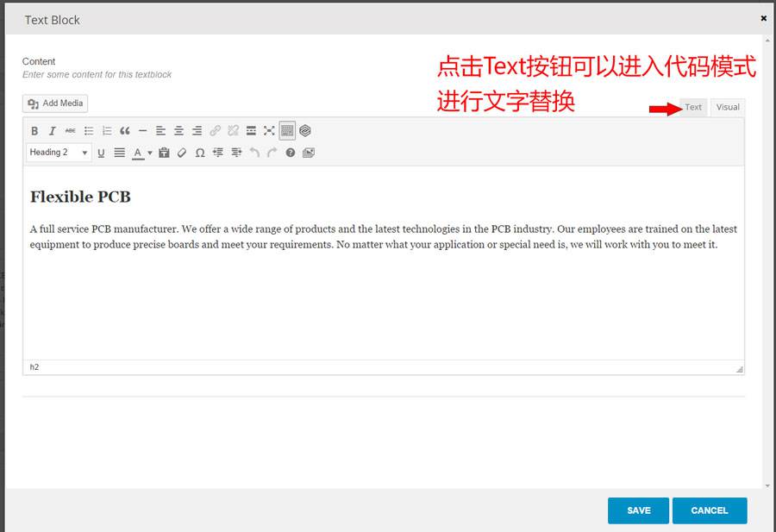
Task: Open keyboard shortcuts help icon
Action: click(x=291, y=153)
